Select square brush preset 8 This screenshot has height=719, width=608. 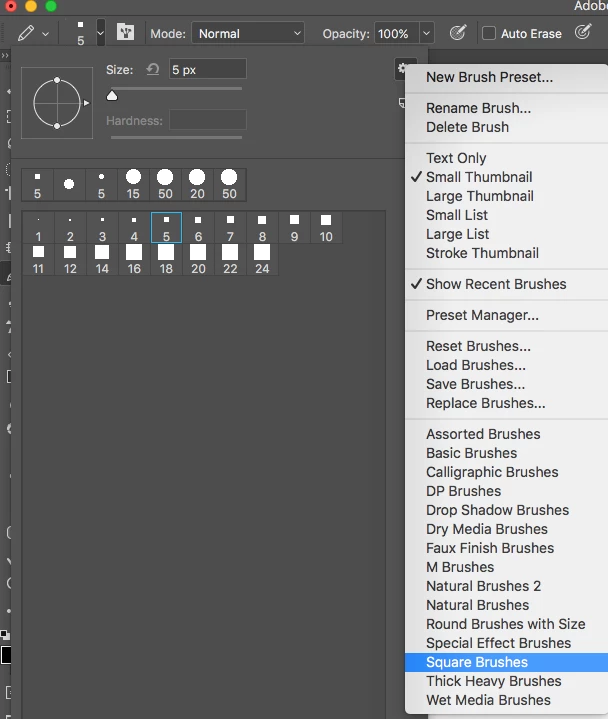262,228
